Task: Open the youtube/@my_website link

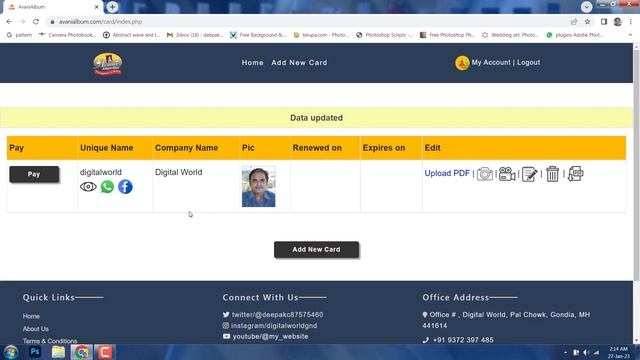Action: tap(270, 337)
